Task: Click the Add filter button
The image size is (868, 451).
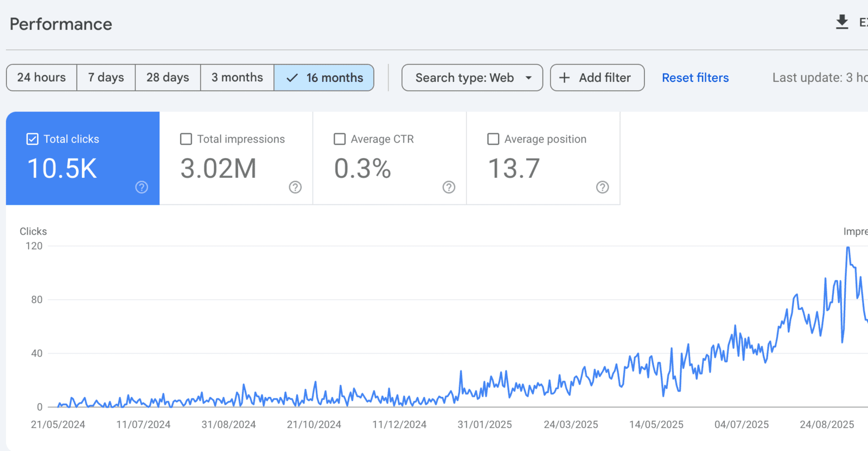Action: pos(597,78)
